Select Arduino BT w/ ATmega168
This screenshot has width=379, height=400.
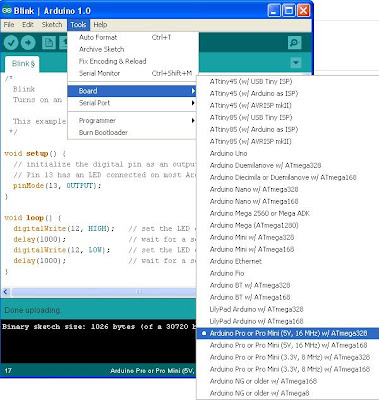(288, 298)
